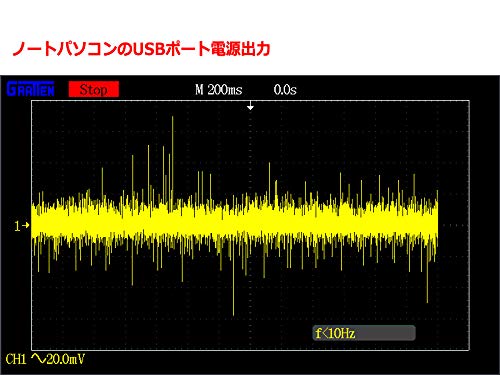Click the trigger position arrow marker

pyautogui.click(x=250, y=107)
